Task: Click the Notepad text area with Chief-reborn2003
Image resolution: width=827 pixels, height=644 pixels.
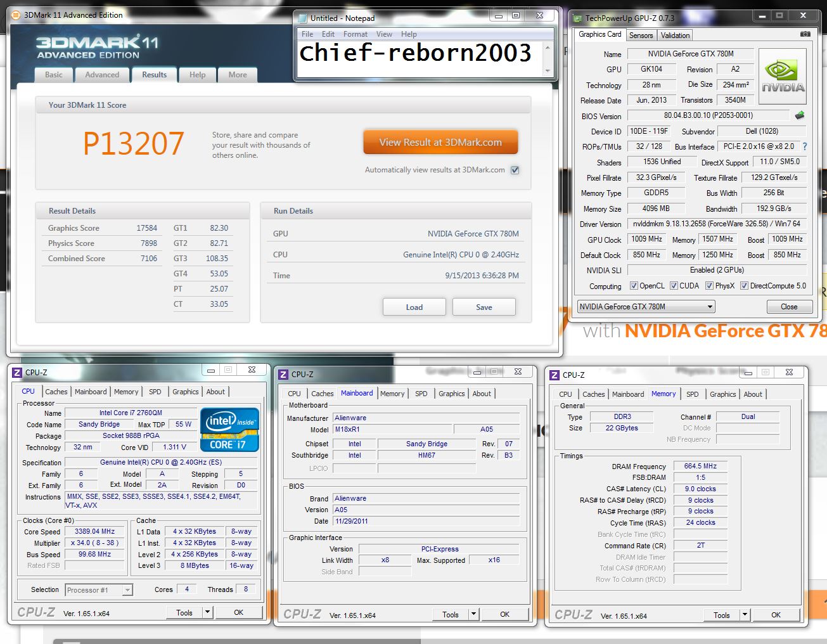Action: 420,58
